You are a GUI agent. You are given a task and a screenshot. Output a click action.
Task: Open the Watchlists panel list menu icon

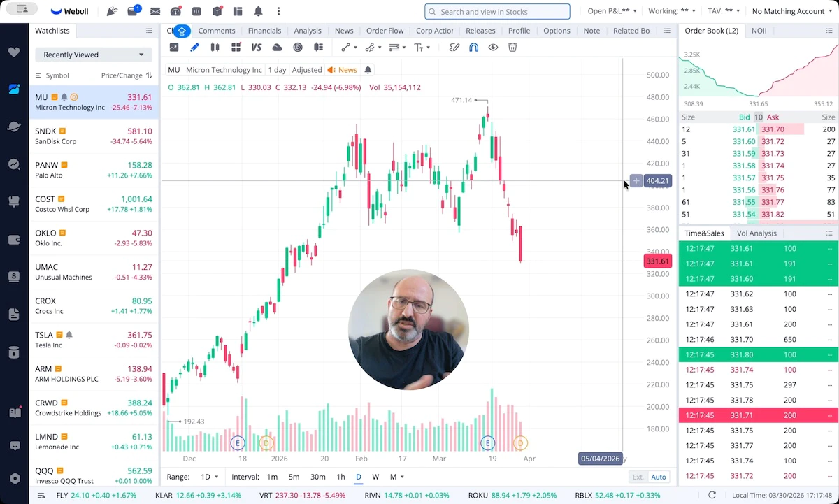click(149, 31)
